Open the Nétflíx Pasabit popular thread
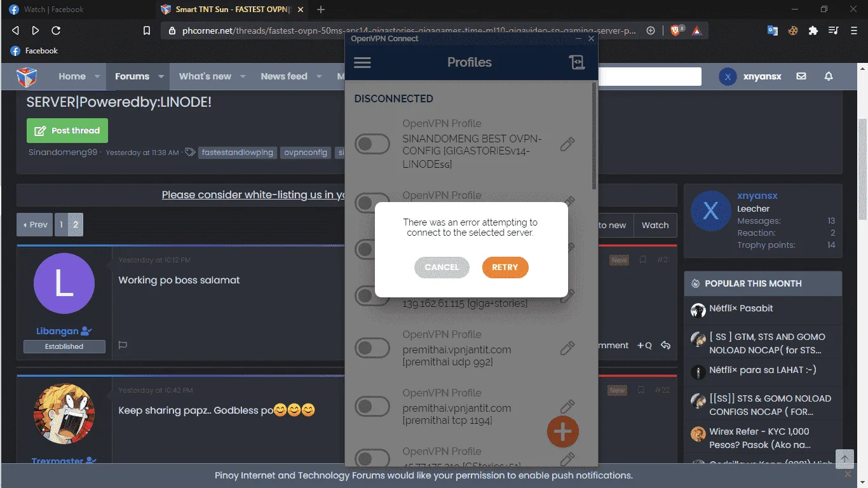Screen dimensions: 868x488 pos(741,308)
